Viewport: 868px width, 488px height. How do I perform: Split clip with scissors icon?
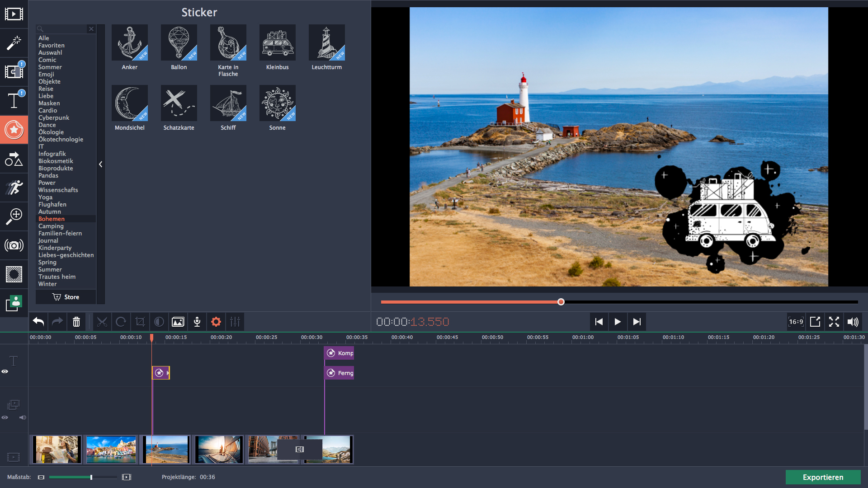click(x=102, y=322)
